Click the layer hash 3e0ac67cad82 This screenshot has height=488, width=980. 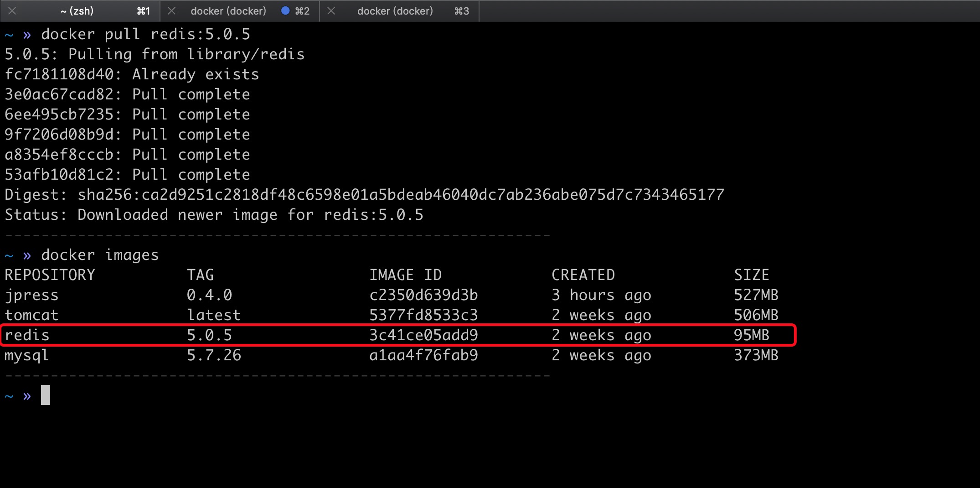tap(59, 94)
